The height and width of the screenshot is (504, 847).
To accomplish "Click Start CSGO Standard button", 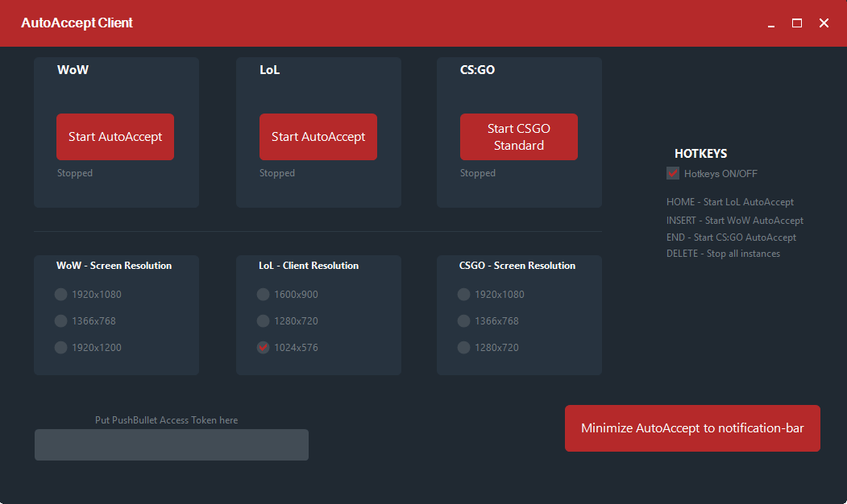I will tap(518, 137).
